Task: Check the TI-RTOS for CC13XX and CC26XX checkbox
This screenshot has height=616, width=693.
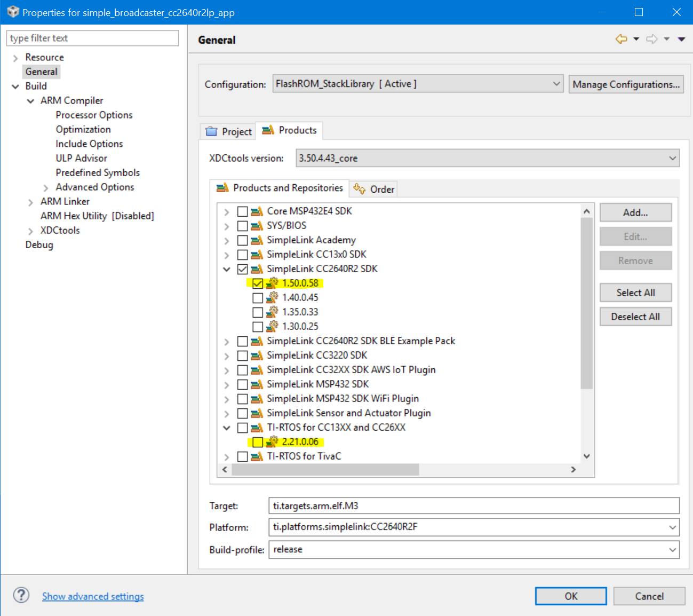Action: click(243, 428)
